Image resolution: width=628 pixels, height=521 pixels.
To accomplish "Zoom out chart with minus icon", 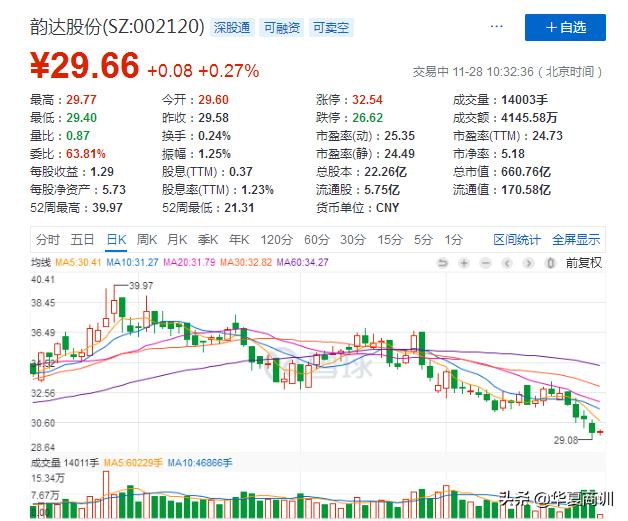I will [485, 263].
